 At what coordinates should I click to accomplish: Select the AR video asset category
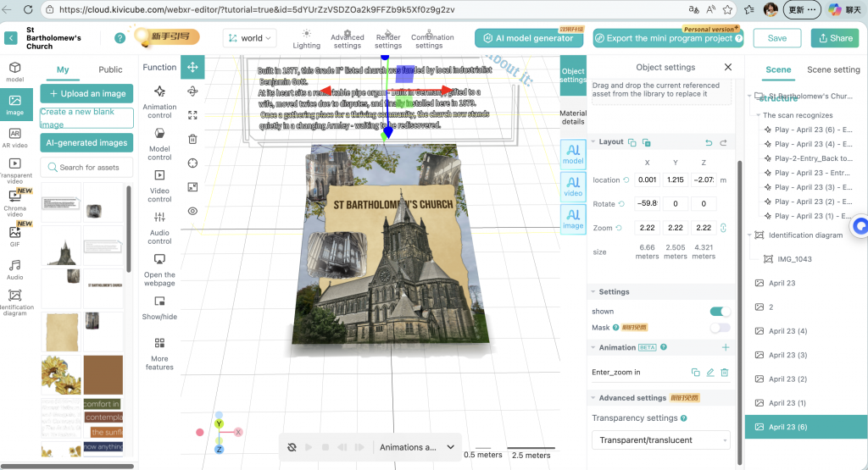[15, 138]
